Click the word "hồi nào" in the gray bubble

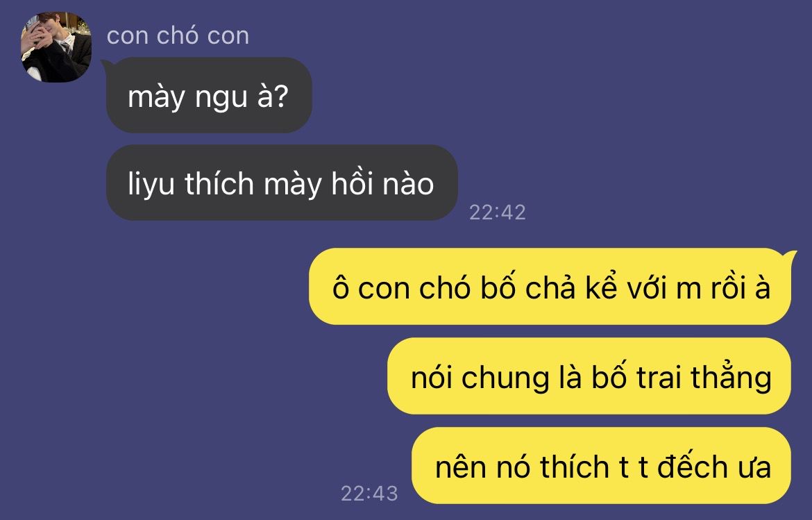(382, 184)
